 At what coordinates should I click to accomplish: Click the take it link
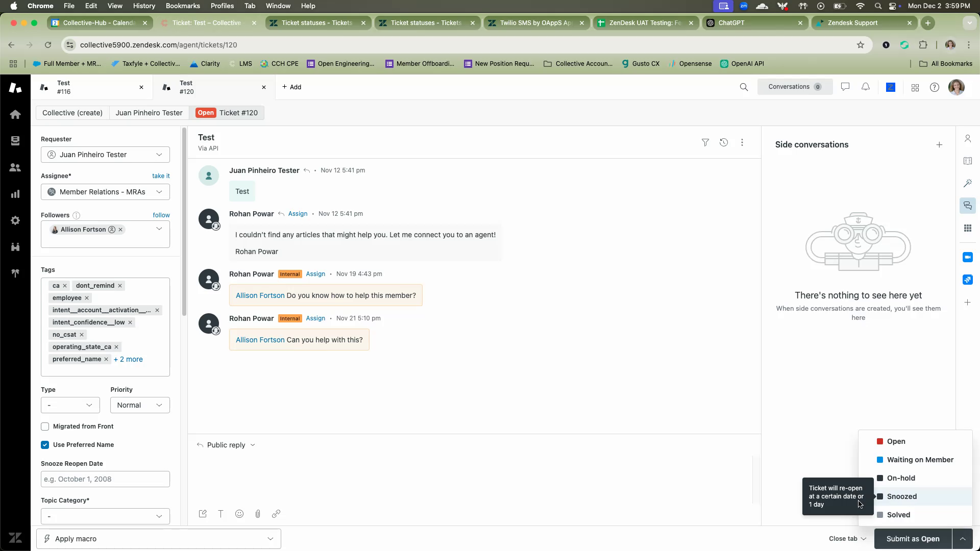click(161, 176)
